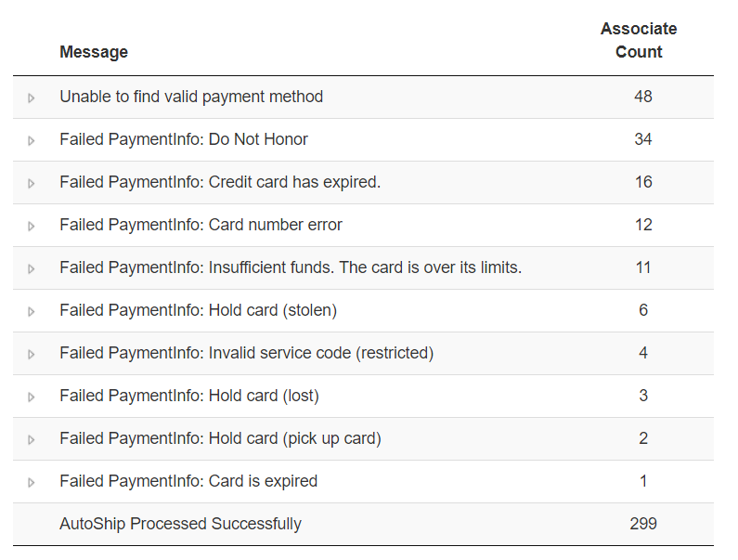The image size is (738, 560).
Task: Expand the 'Do Not Honor' row arrow
Action: (31, 140)
